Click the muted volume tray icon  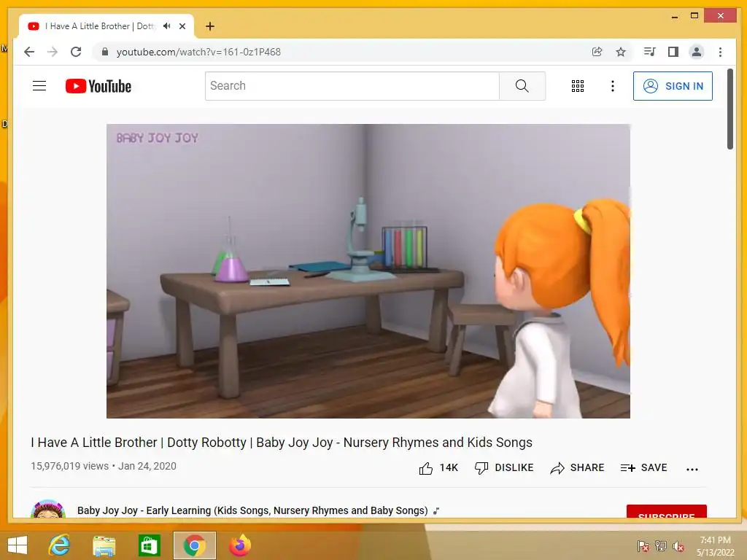678,545
